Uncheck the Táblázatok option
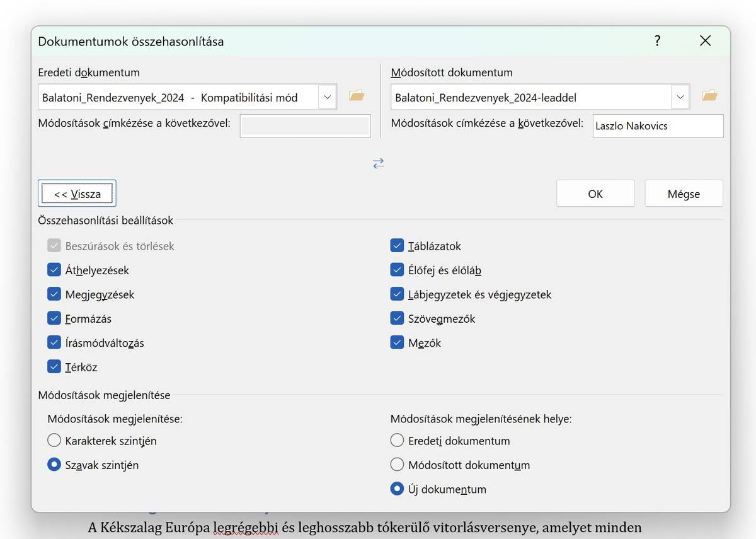 click(x=397, y=246)
